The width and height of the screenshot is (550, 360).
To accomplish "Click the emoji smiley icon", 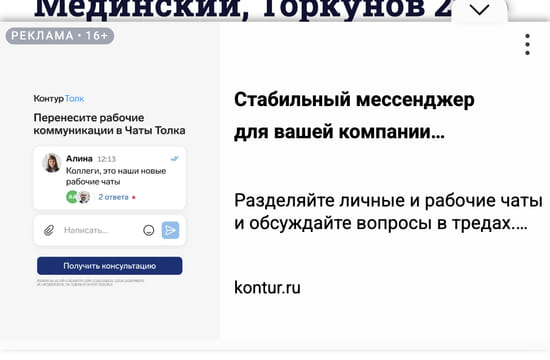I will point(149,230).
